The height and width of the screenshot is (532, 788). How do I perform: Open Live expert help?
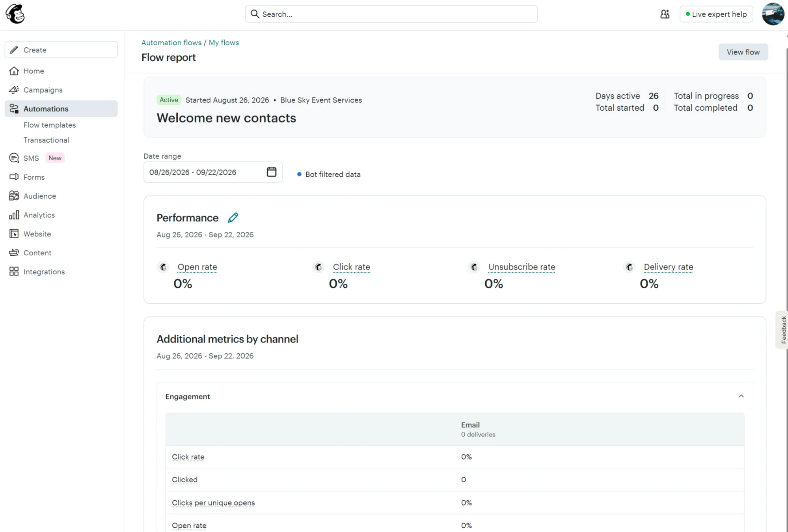716,14
